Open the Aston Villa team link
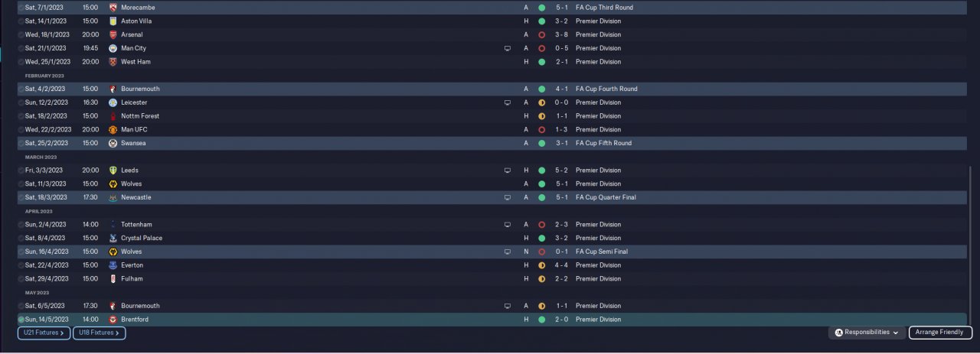Image resolution: width=980 pixels, height=354 pixels. [136, 21]
